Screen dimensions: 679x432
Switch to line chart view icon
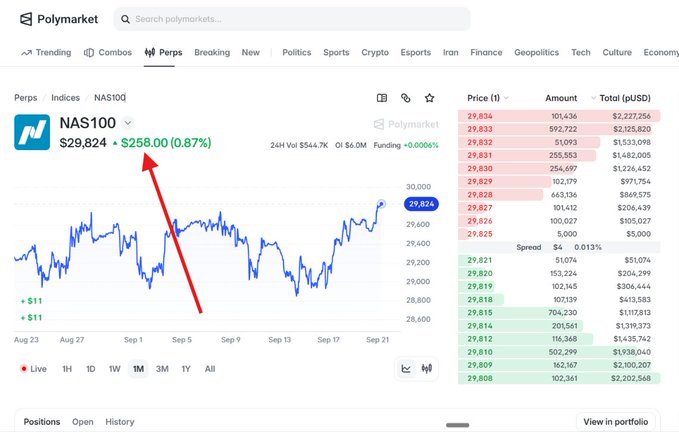pos(406,369)
